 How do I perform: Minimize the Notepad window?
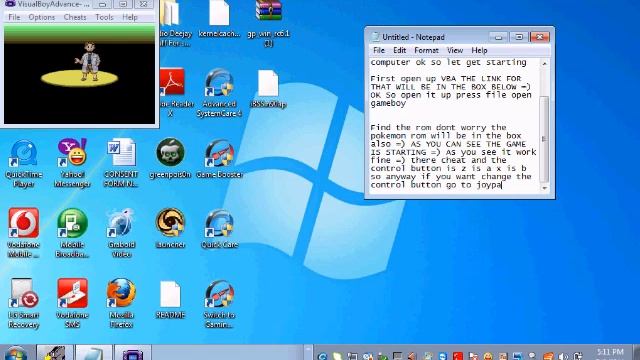click(498, 37)
